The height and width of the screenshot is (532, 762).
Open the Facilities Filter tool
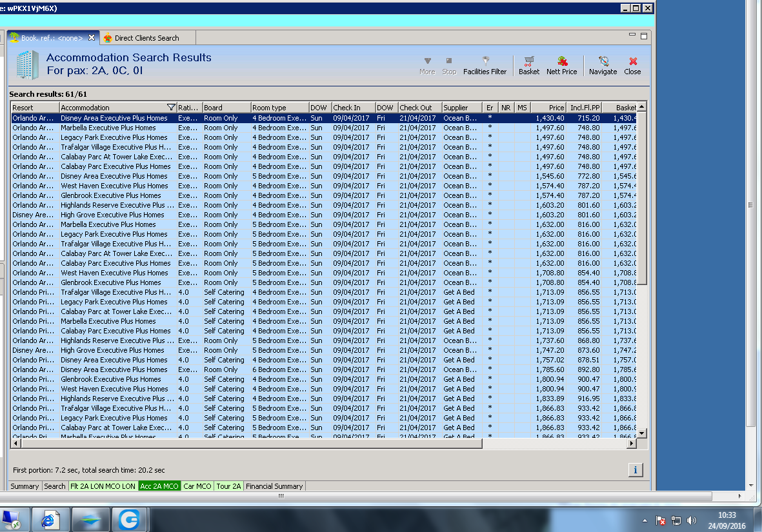485,66
